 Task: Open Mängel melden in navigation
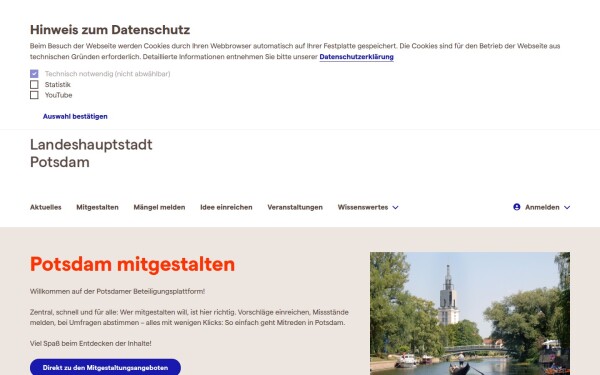(159, 207)
